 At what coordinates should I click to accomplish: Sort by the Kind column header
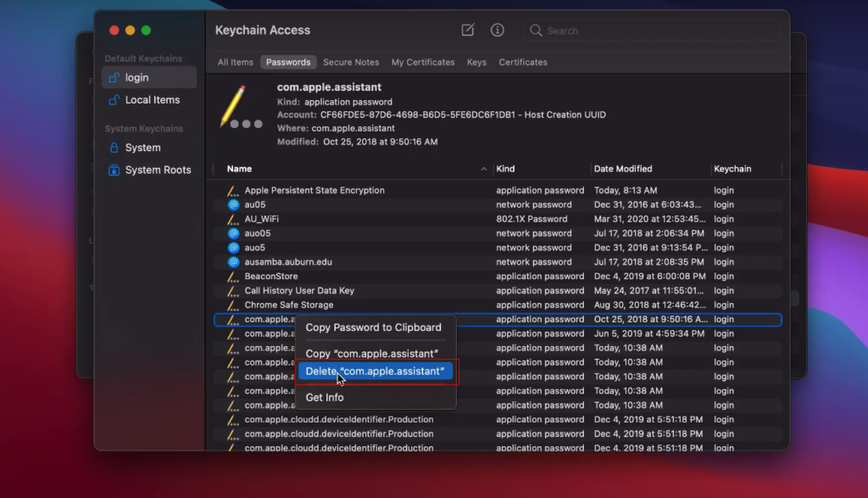pos(505,169)
